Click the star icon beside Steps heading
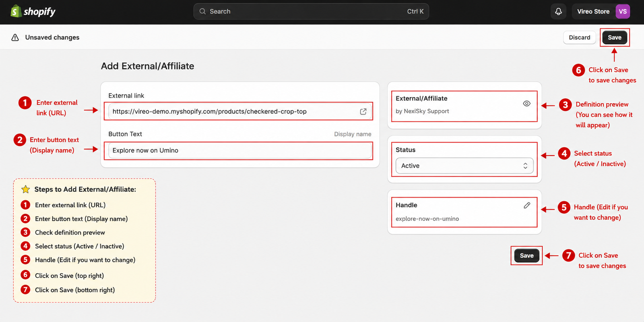644x322 pixels. click(x=25, y=189)
